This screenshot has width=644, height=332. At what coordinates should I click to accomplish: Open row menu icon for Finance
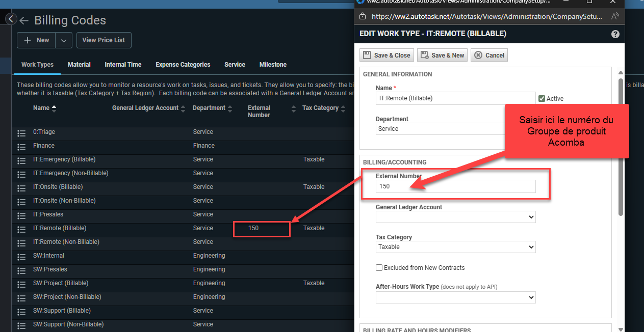coord(21,147)
